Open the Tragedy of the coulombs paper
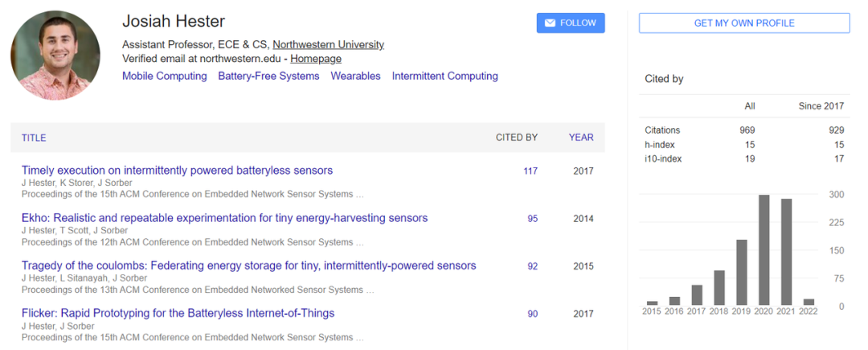 (x=248, y=266)
